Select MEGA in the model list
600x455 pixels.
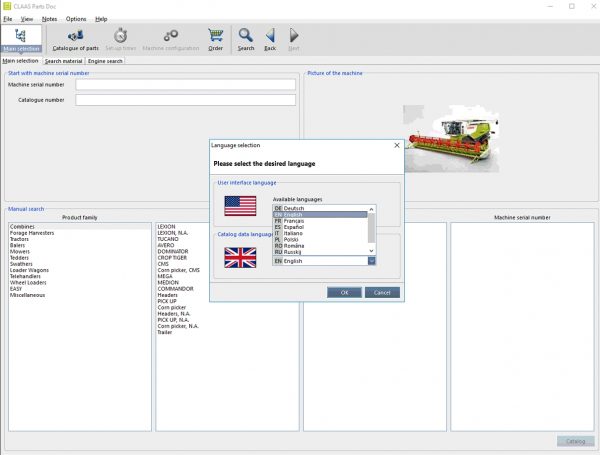[x=165, y=276]
